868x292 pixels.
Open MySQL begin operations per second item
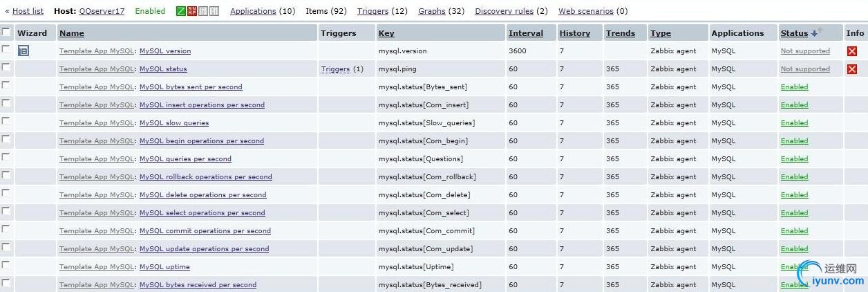[x=202, y=141]
